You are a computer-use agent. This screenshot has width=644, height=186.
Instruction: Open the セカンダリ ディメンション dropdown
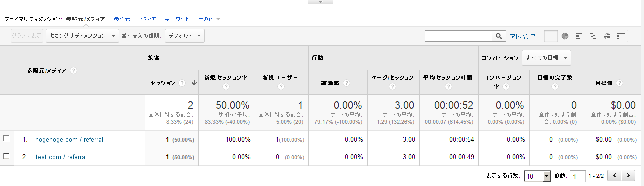click(82, 36)
